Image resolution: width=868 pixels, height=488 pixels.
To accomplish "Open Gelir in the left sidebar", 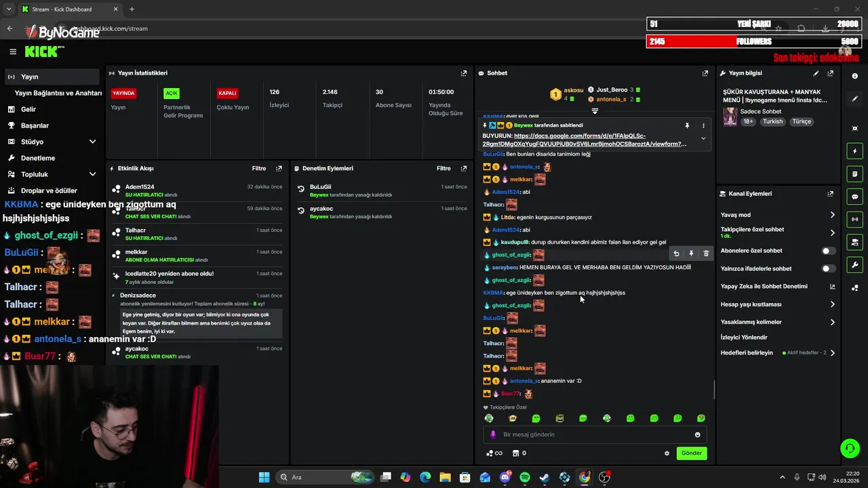I will (x=51, y=109).
